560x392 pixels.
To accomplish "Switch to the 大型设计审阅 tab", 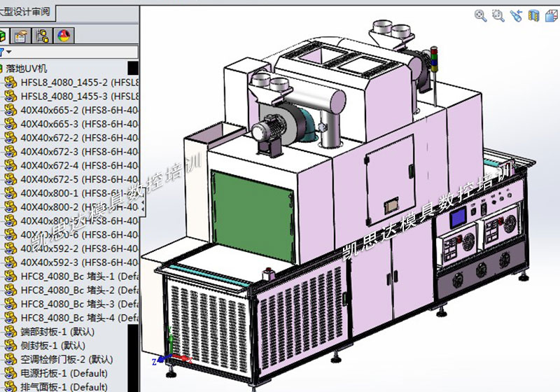I will (x=27, y=12).
